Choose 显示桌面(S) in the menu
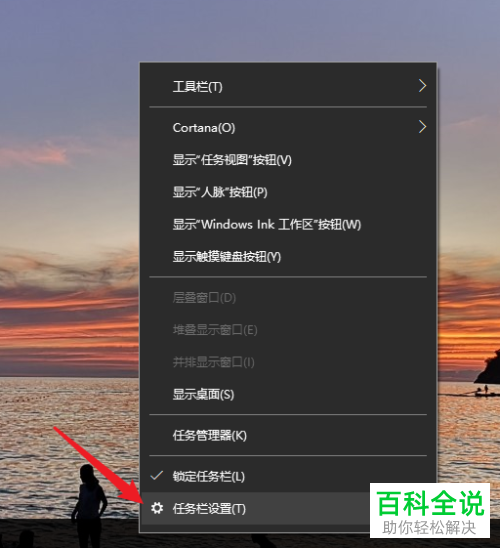The image size is (500, 548). (288, 395)
